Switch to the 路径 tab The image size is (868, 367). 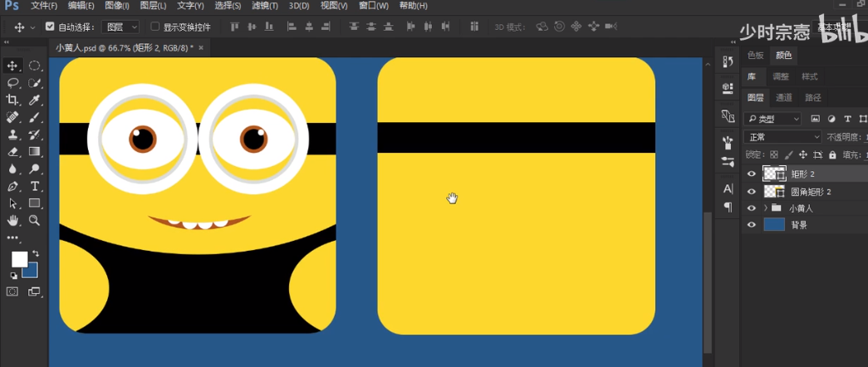click(813, 97)
